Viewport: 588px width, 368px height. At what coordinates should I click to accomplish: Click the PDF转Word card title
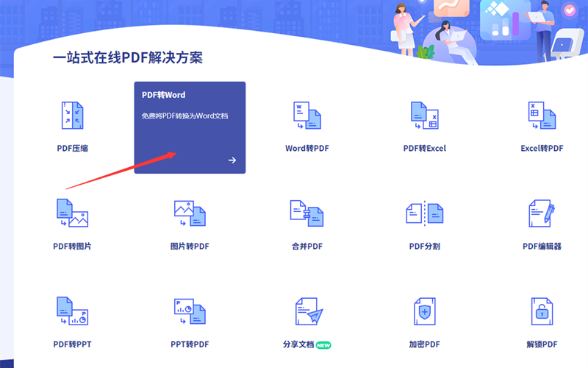coord(164,95)
